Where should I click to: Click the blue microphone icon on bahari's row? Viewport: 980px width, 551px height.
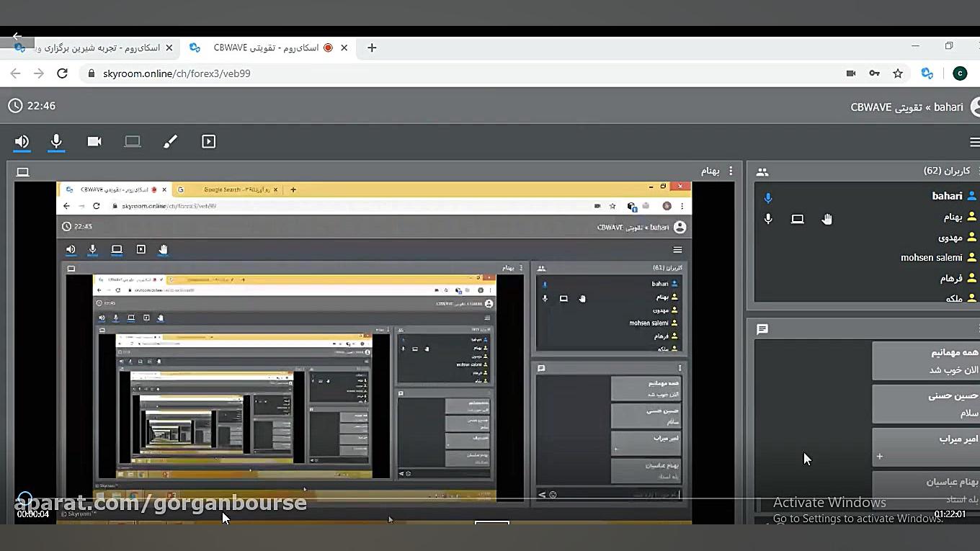pyautogui.click(x=768, y=197)
